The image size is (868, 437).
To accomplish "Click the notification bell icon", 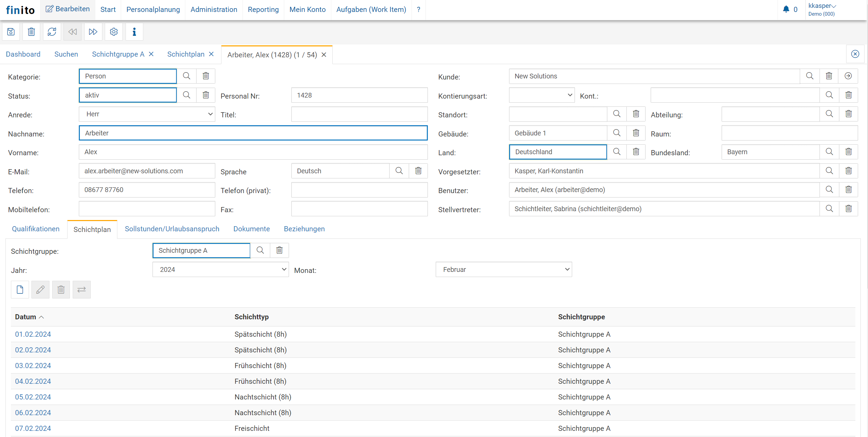I will [x=786, y=9].
